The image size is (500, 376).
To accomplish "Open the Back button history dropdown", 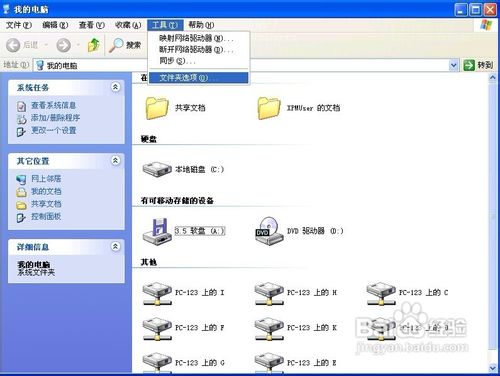I will (x=46, y=45).
